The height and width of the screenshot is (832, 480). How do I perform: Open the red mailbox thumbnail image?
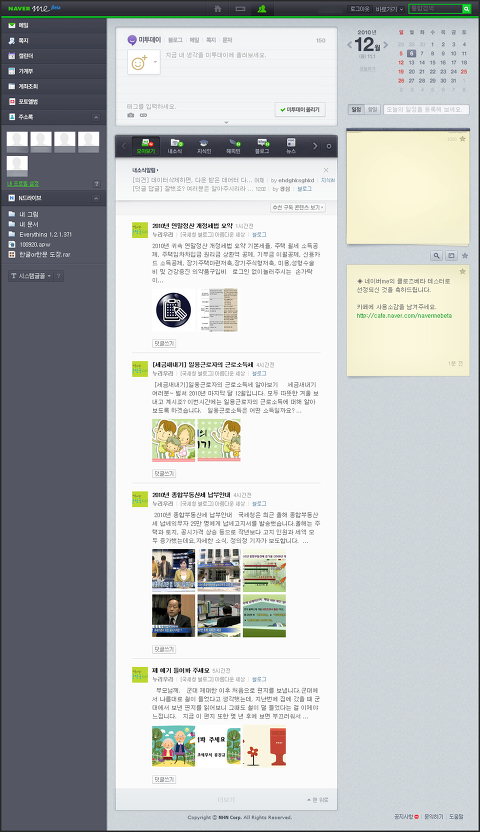coord(264,746)
